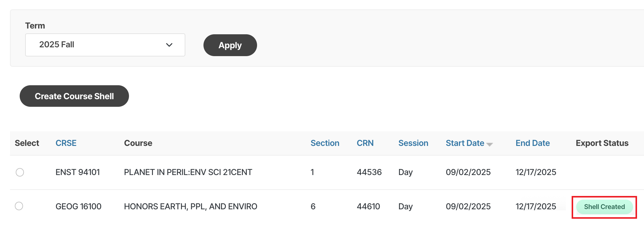Click the Export Status column header
The image size is (644, 226).
pos(602,143)
